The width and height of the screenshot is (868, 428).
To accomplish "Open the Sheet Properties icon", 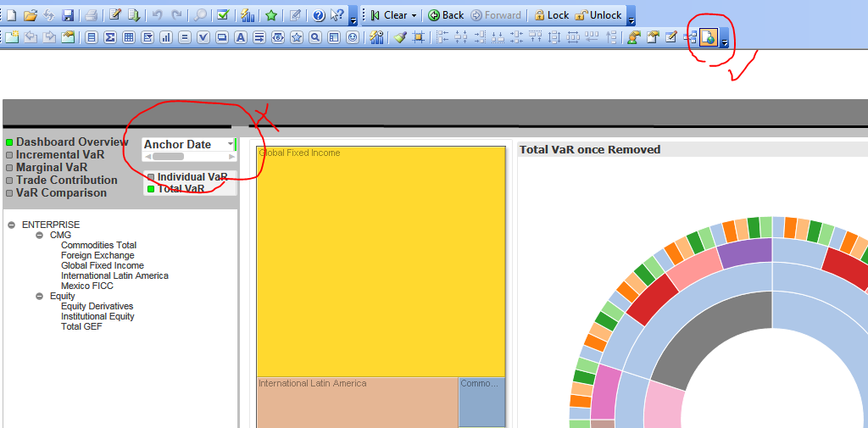I will 68,37.
